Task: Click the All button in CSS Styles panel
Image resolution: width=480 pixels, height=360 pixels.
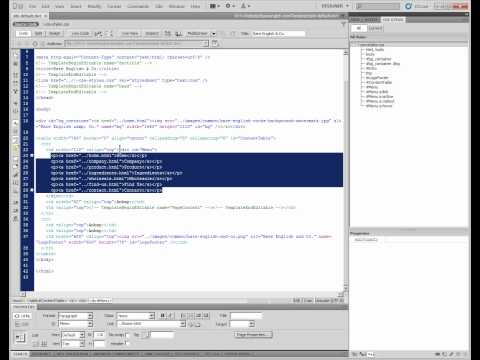Action: pyautogui.click(x=359, y=28)
